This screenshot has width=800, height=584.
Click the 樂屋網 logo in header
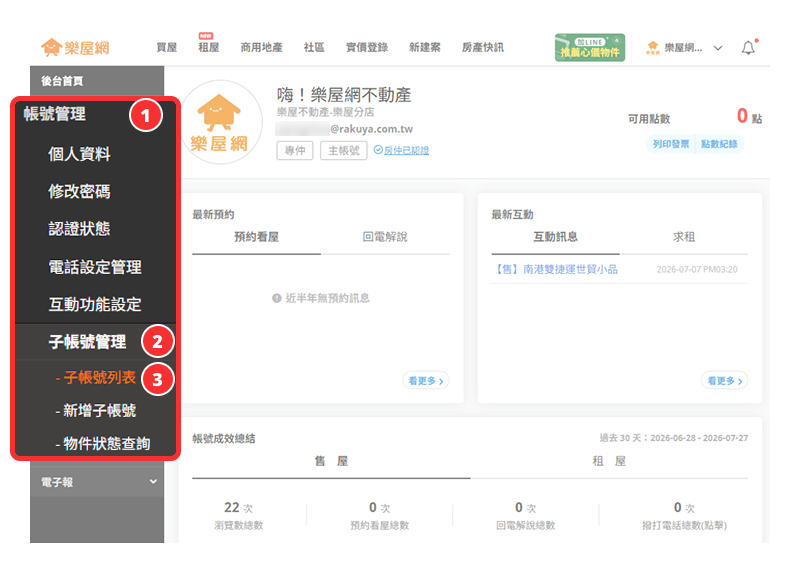[76, 47]
